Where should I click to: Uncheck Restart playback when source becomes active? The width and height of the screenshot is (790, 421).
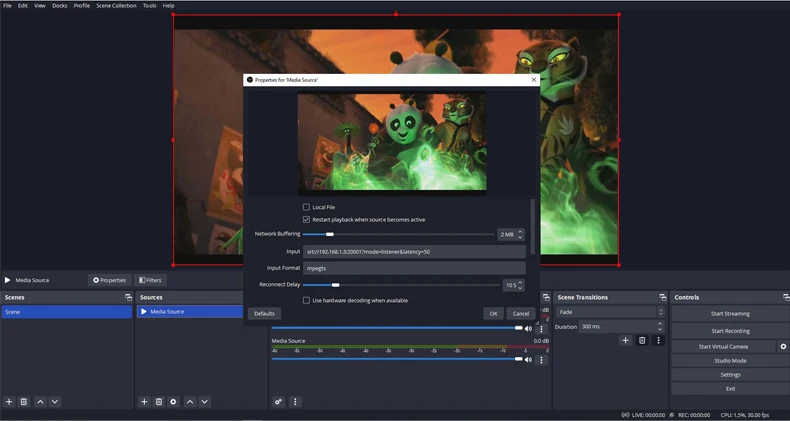306,219
